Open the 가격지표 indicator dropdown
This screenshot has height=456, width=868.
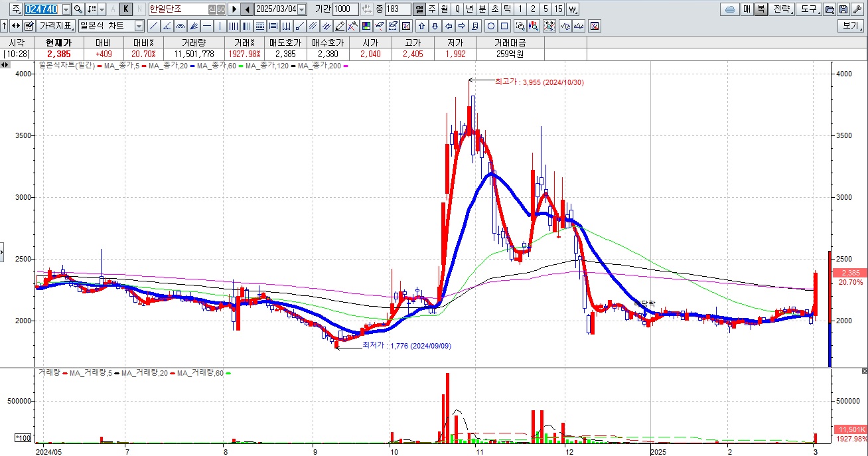(56, 26)
